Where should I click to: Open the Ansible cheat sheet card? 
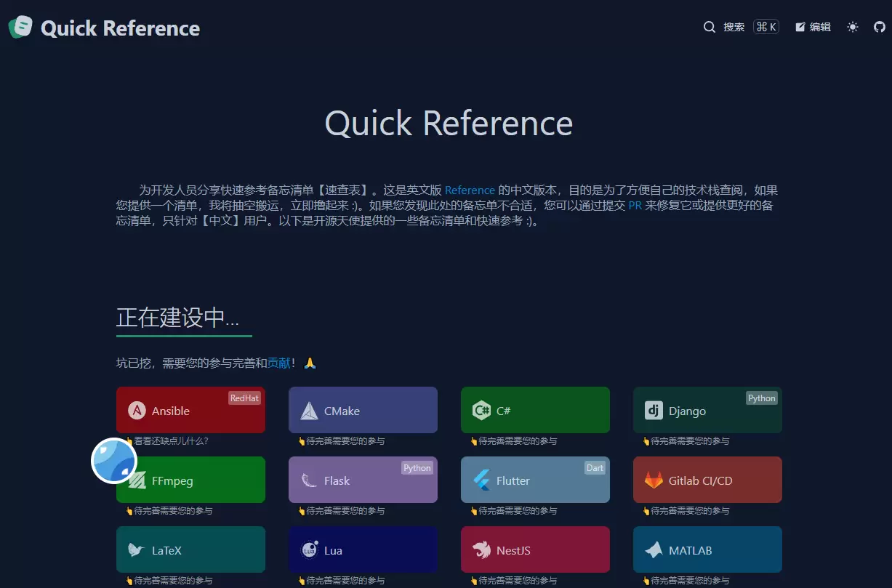[x=190, y=410]
